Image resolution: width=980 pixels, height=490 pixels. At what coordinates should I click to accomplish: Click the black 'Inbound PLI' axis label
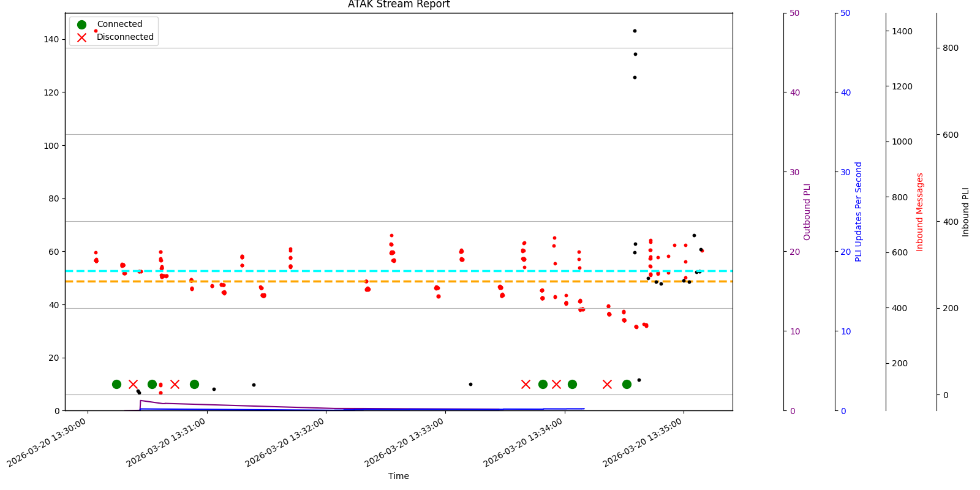point(965,211)
